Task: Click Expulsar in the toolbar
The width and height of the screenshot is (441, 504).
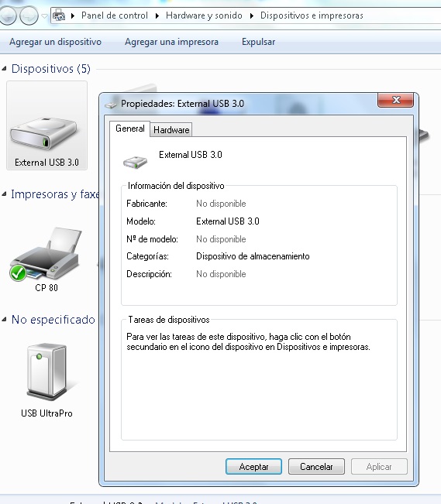Action: [x=259, y=42]
